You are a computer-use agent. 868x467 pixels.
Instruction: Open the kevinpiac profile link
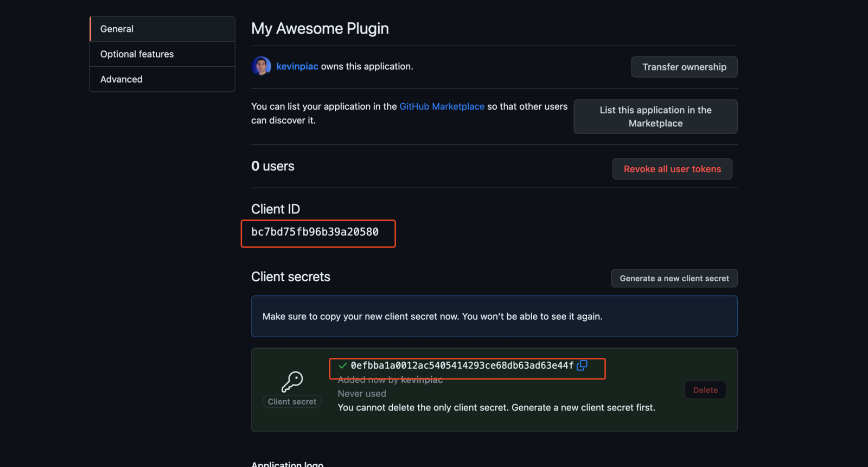[297, 66]
